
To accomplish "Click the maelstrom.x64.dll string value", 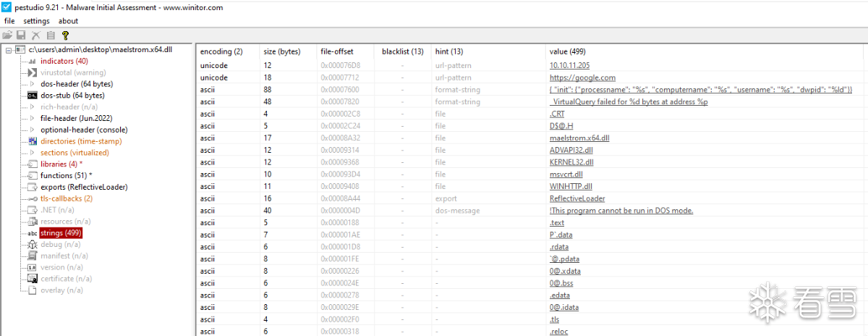I will point(579,138).
